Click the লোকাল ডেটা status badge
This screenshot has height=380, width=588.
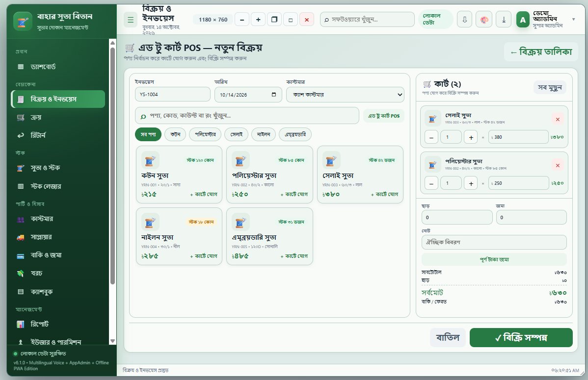coord(435,19)
